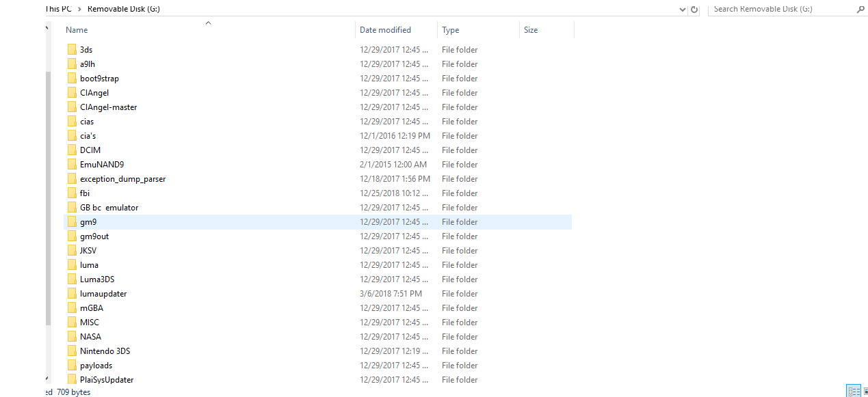Select the boot9strap folder name
Viewport: 868px width, 397px height.
pos(99,79)
